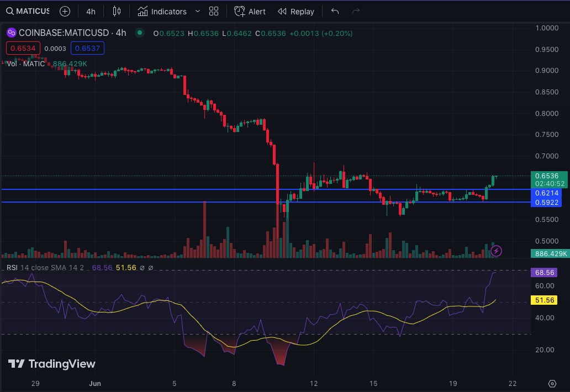Open the layout grid templates icon
The height and width of the screenshot is (392, 570).
pyautogui.click(x=214, y=11)
